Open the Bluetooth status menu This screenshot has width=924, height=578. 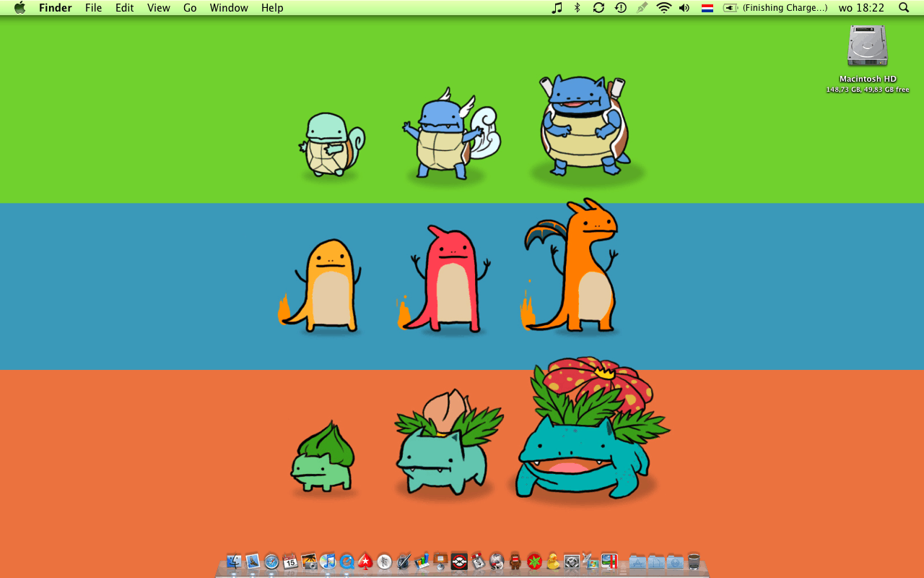(x=577, y=8)
